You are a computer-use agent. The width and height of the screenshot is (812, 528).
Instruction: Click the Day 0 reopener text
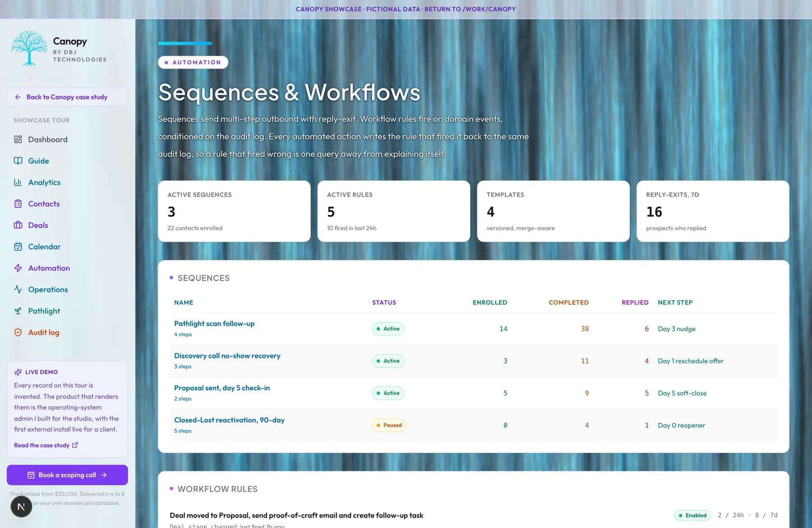click(681, 425)
